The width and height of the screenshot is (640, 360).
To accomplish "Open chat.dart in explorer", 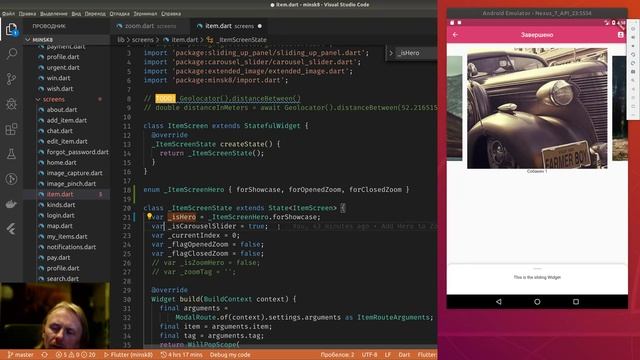I will coord(60,131).
